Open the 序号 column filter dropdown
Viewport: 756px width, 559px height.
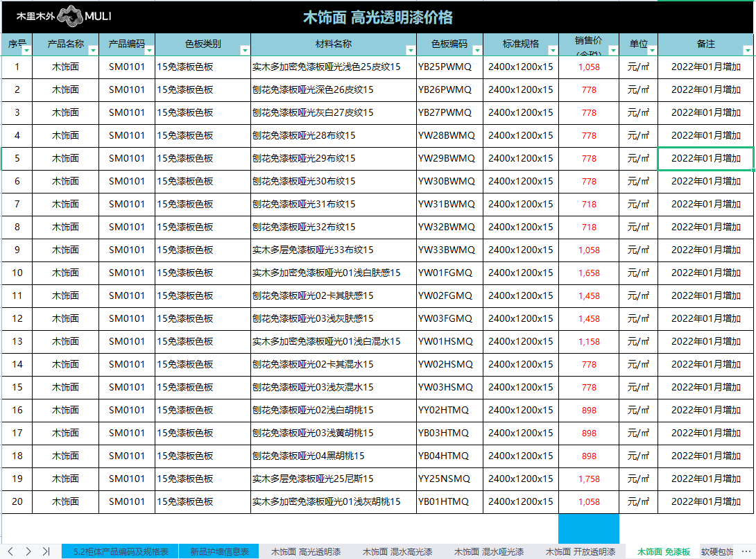26,50
